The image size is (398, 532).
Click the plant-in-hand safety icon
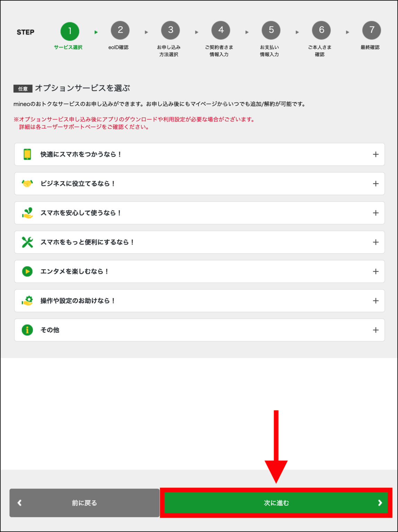(27, 213)
